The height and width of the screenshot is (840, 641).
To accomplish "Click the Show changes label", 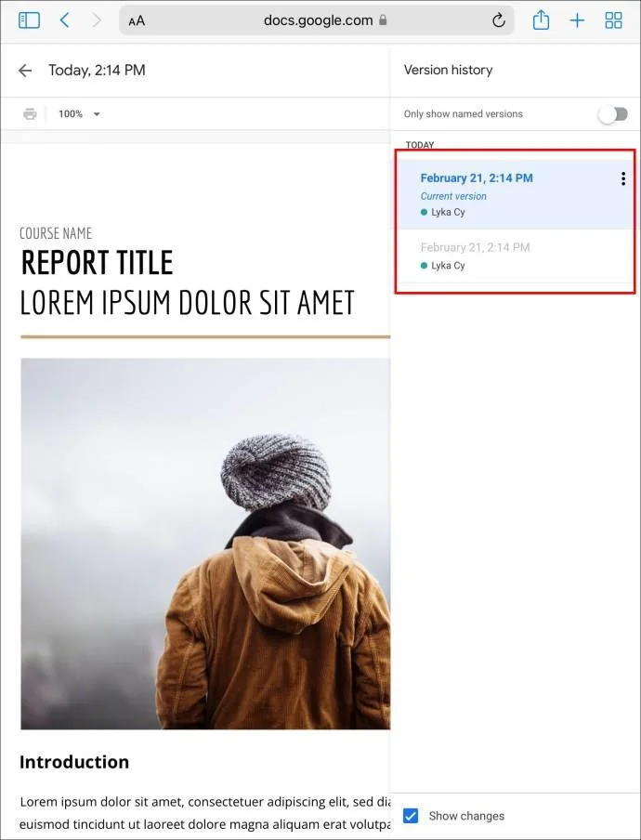I will pos(466,816).
